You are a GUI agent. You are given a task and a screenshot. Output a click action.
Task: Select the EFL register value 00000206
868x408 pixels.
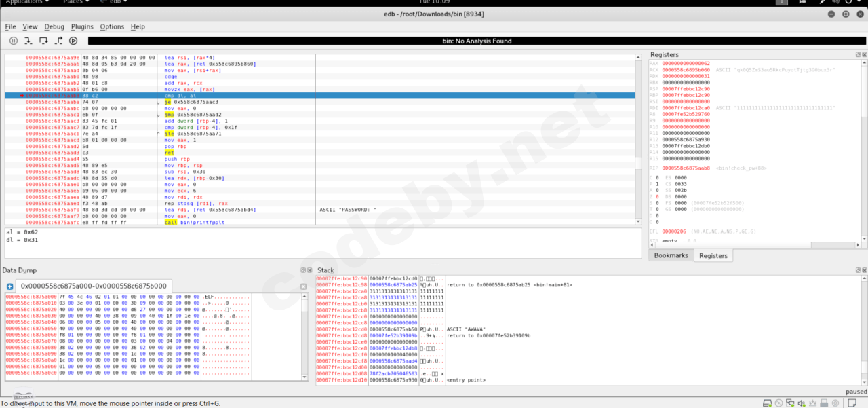pos(674,231)
